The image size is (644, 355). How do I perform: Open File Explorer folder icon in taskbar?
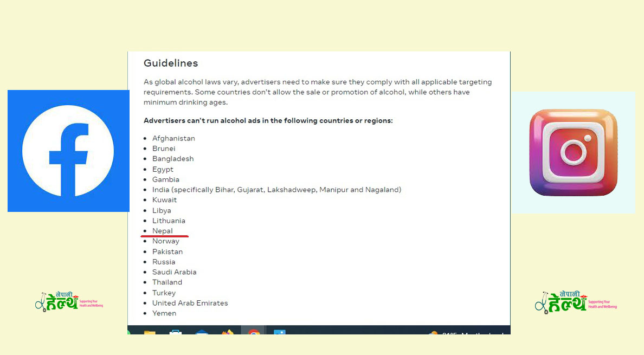pos(150,332)
